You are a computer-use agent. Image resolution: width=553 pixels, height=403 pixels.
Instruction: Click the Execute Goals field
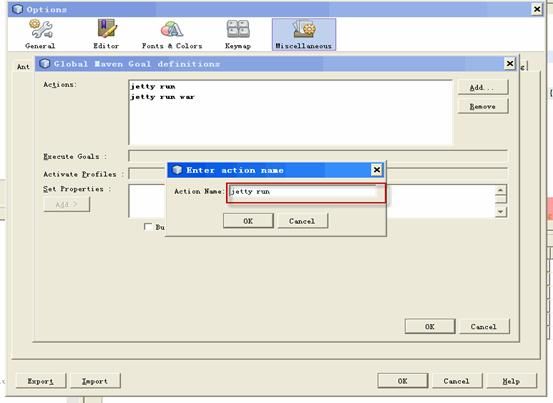coord(318,156)
